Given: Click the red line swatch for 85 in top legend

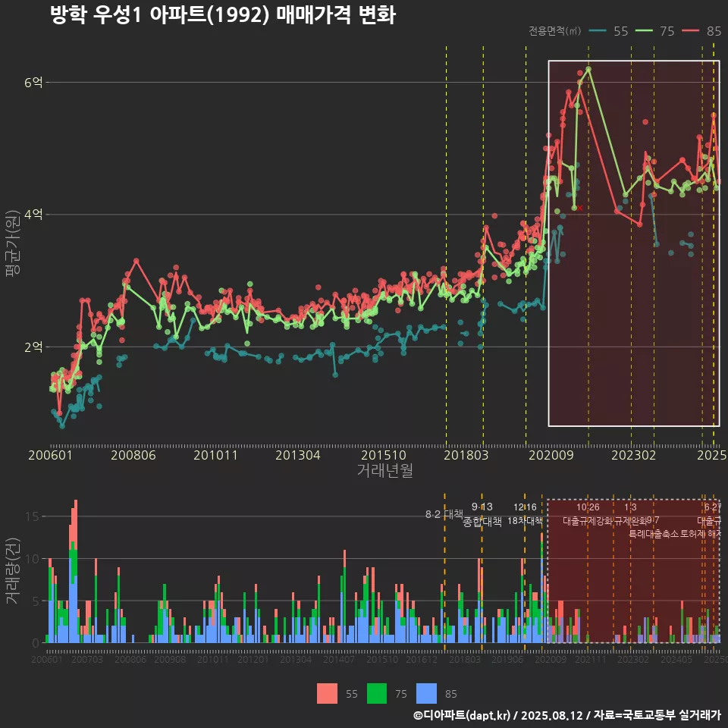Looking at the screenshot, I should (691, 30).
